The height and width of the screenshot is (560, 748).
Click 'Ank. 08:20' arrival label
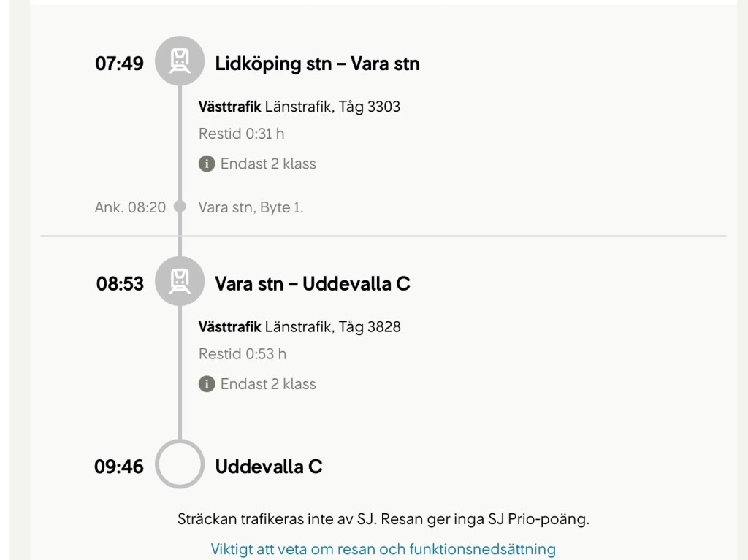pyautogui.click(x=131, y=207)
